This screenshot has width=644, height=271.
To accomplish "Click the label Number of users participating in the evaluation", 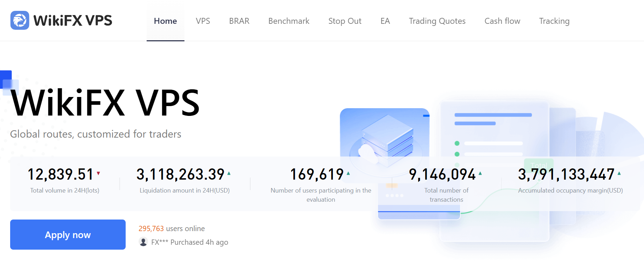I will (321, 195).
